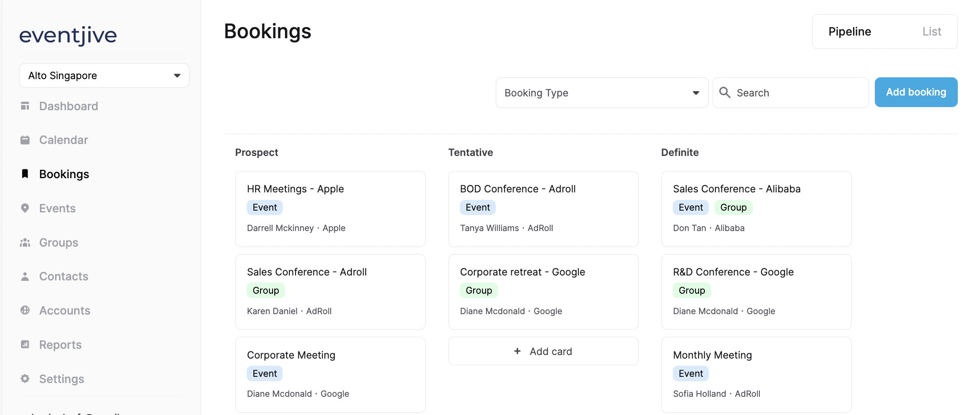This screenshot has width=980, height=415.
Task: Click the Calendar icon in sidebar
Action: click(25, 140)
